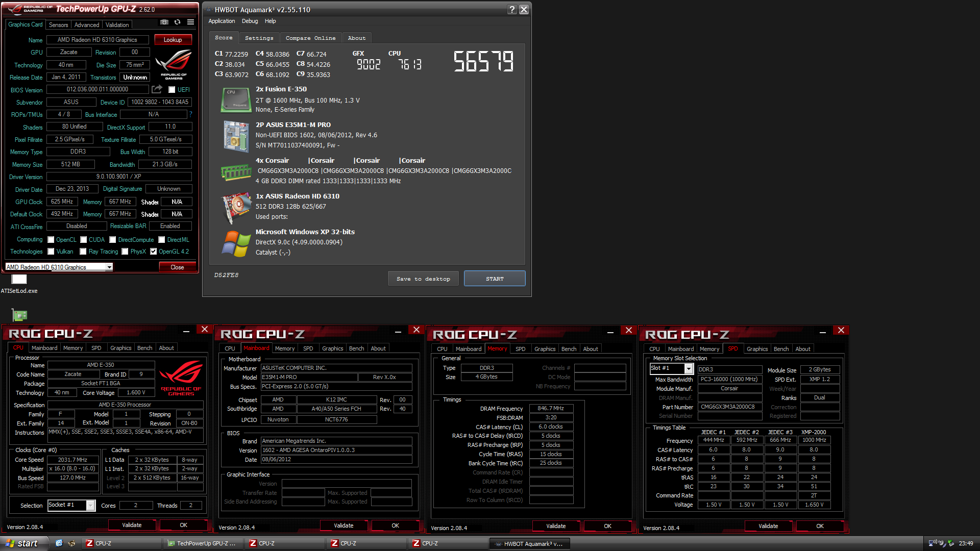Click the Lookup button in GPU-Z
This screenshot has height=551, width=980.
[x=173, y=40]
